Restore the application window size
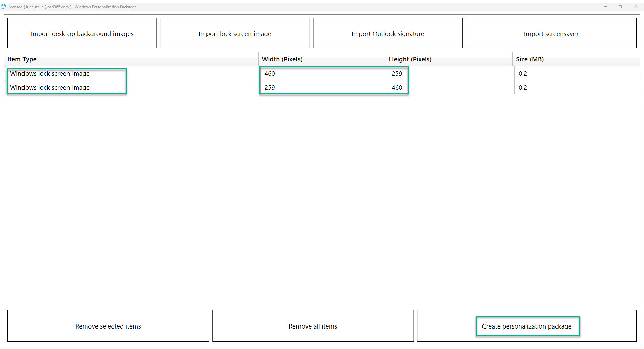Screen dimensions: 644x349 tap(620, 6)
